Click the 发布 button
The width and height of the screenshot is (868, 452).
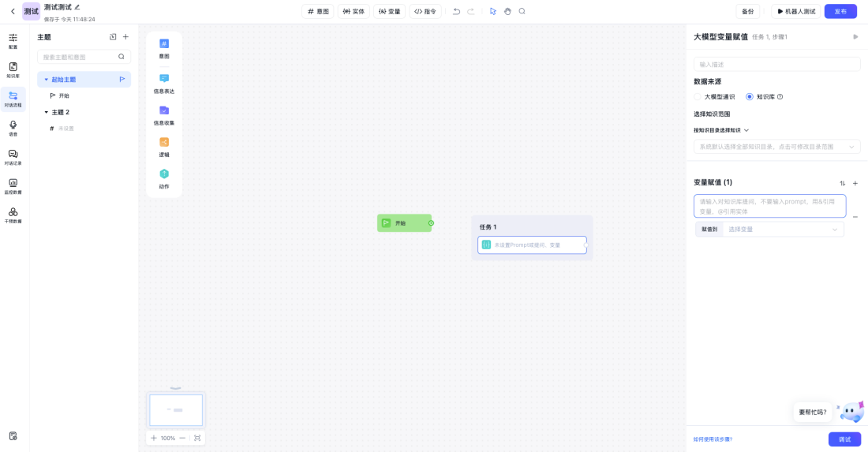click(x=840, y=11)
